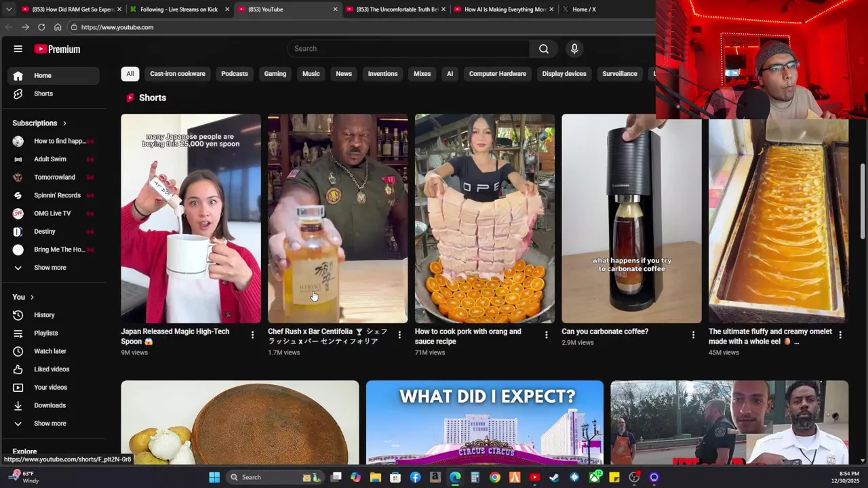868x488 pixels.
Task: Open Calculator from the taskbar
Action: click(475, 477)
